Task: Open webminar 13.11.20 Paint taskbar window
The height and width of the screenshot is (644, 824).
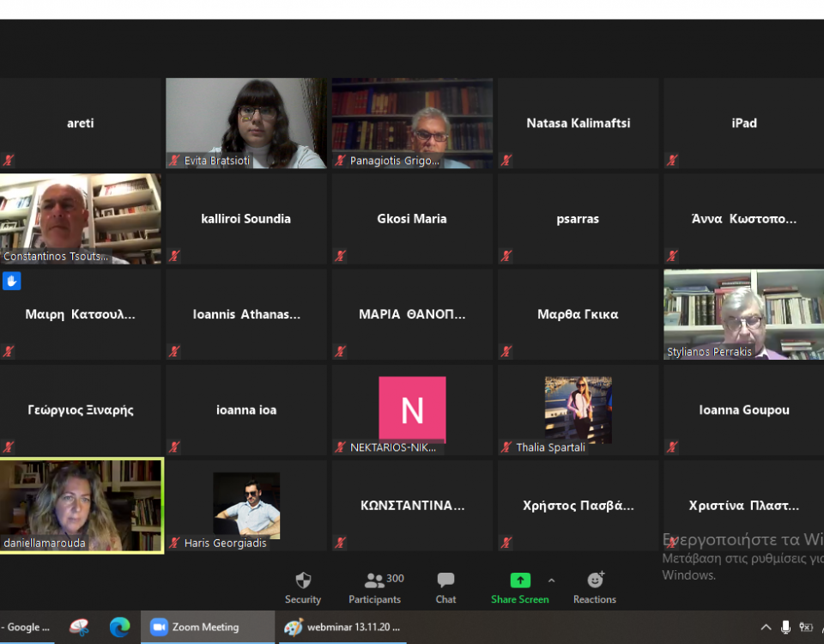Action: click(342, 627)
